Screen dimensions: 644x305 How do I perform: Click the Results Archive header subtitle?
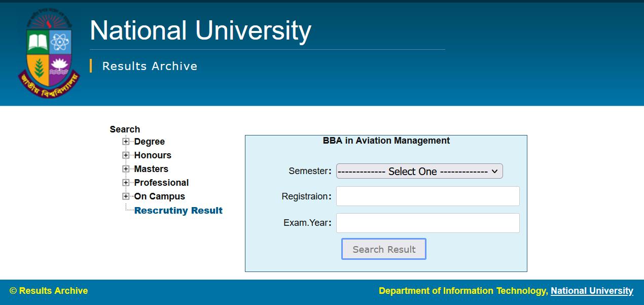pyautogui.click(x=150, y=66)
